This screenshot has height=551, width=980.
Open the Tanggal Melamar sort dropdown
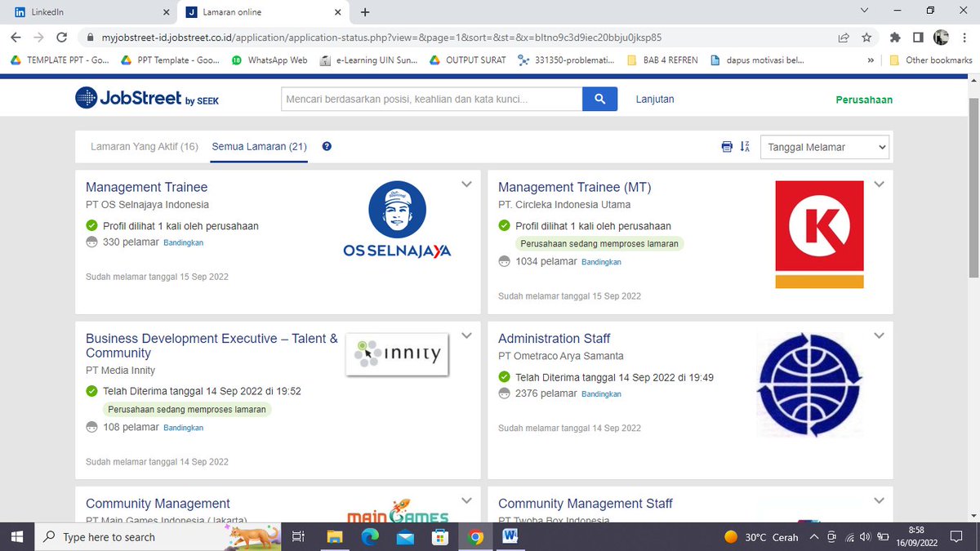pyautogui.click(x=825, y=147)
